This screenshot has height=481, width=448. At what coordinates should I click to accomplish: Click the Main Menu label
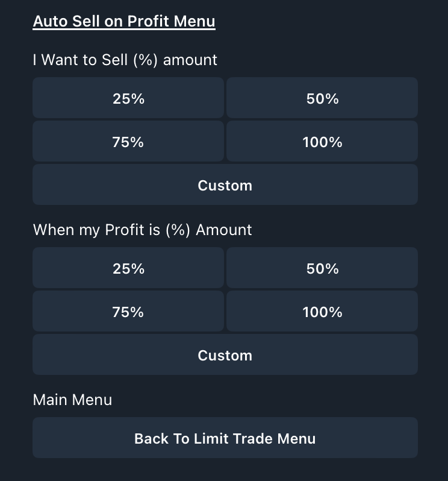[72, 400]
